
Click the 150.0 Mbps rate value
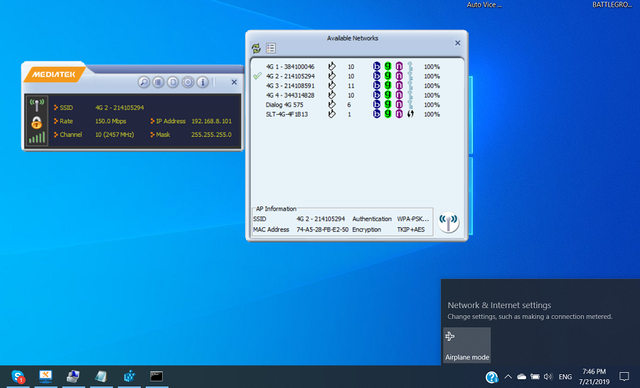click(111, 121)
